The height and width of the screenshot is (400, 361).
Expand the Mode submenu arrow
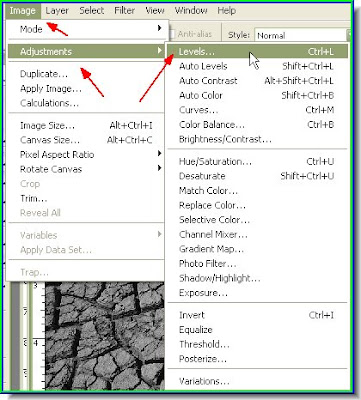pyautogui.click(x=160, y=29)
